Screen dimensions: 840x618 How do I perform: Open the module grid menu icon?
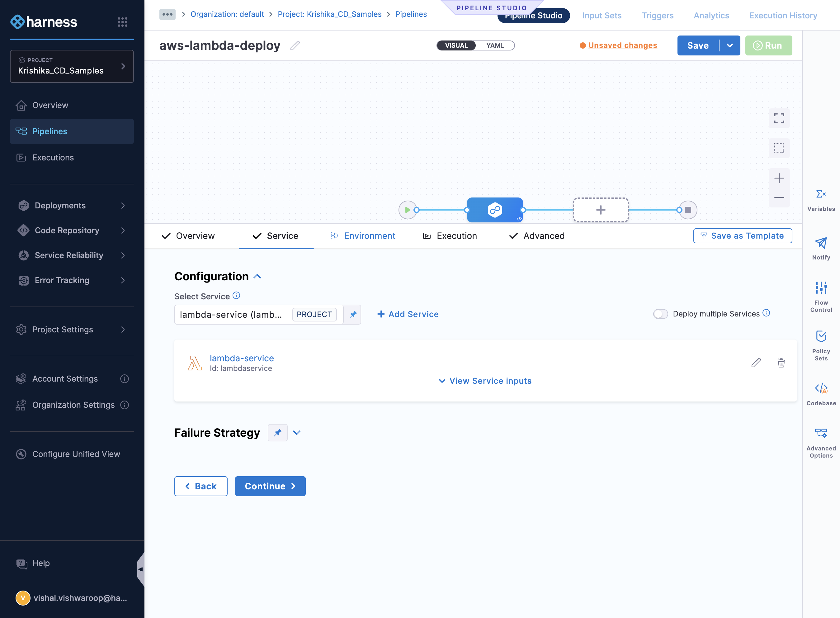122,22
